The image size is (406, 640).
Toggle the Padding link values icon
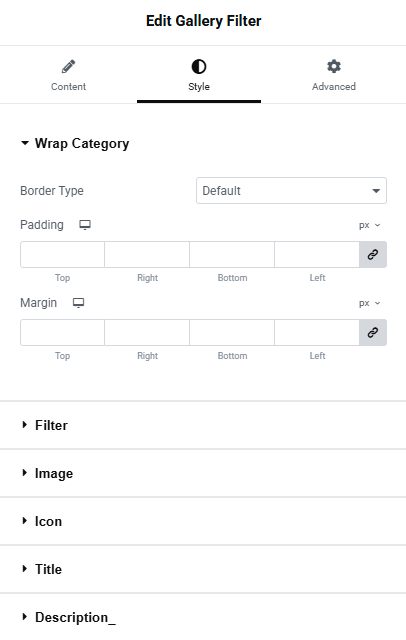(x=373, y=255)
